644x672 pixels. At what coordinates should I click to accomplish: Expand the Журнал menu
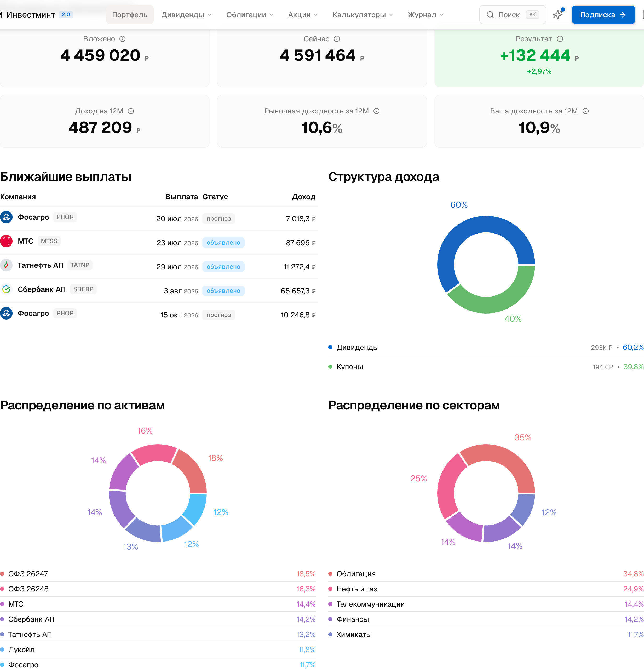[x=425, y=15]
